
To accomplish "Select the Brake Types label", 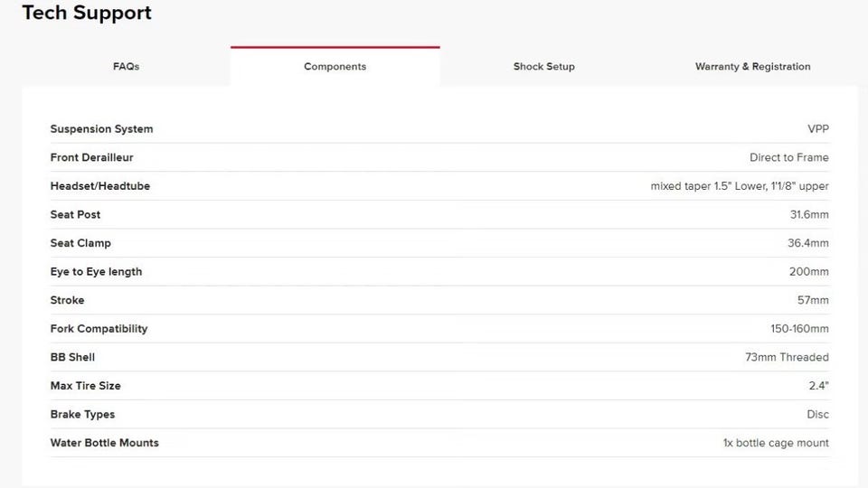I will 82,415.
